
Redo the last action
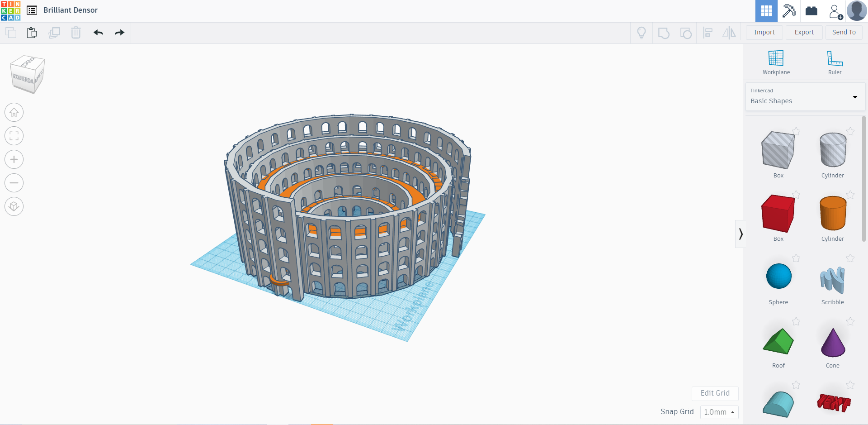[x=119, y=33]
